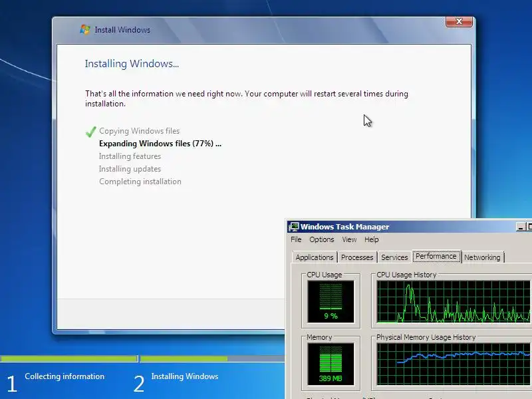This screenshot has width=532, height=399.
Task: Switch to the Applications tab
Action: [x=314, y=257]
